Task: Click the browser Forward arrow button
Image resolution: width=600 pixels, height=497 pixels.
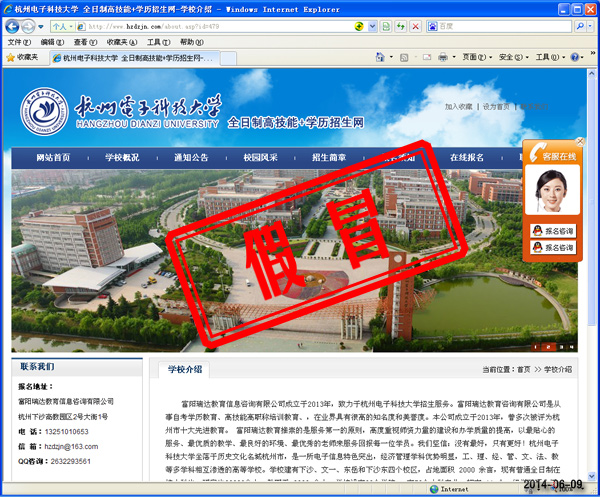Action: pos(28,26)
